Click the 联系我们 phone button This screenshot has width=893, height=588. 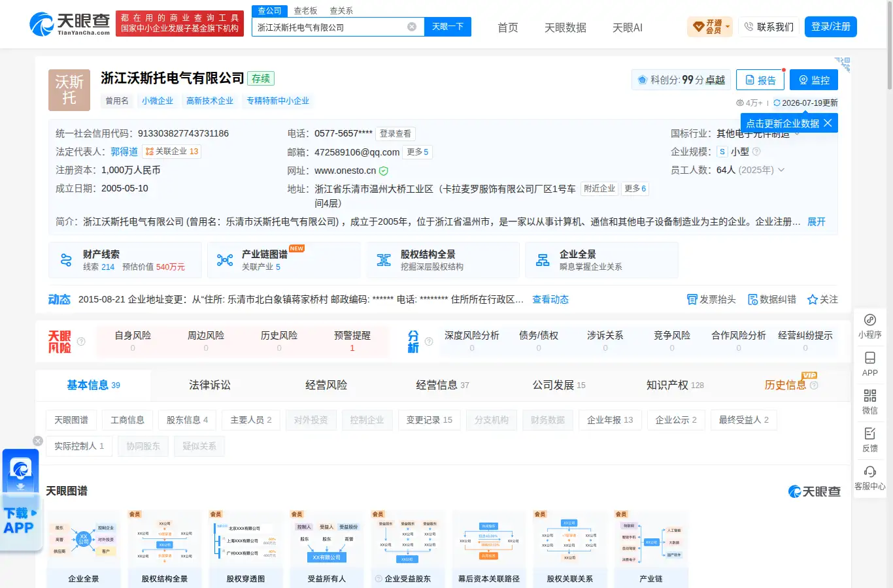coord(769,27)
